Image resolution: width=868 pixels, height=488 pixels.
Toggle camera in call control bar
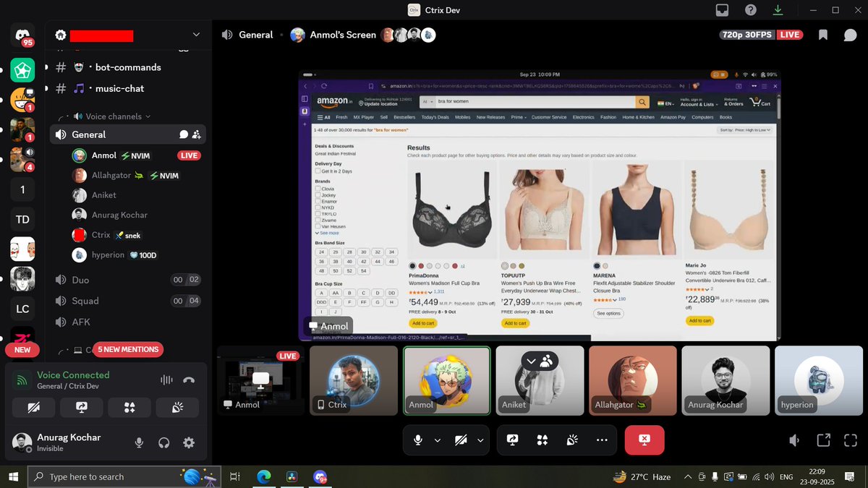(461, 440)
